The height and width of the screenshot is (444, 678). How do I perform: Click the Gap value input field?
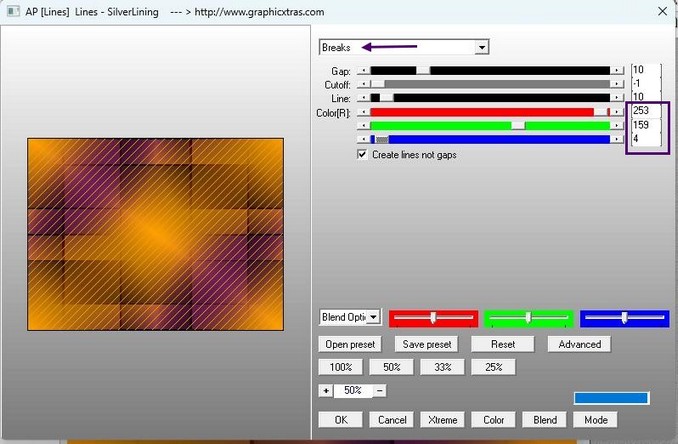[645, 71]
